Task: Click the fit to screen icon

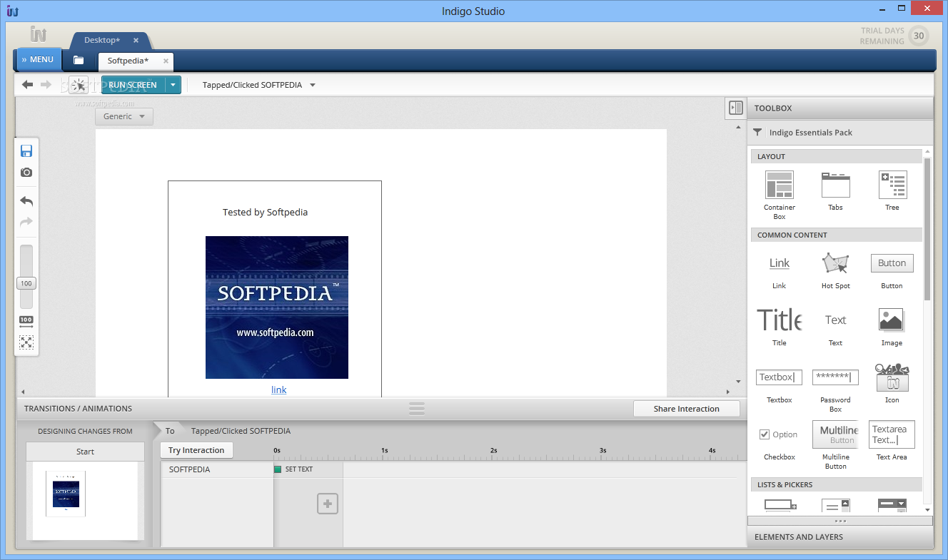Action: (26, 342)
